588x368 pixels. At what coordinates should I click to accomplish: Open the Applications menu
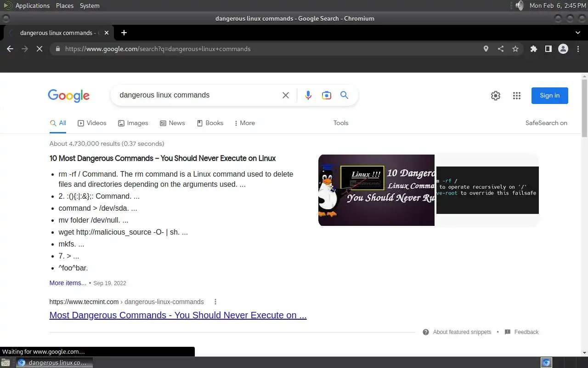point(32,6)
